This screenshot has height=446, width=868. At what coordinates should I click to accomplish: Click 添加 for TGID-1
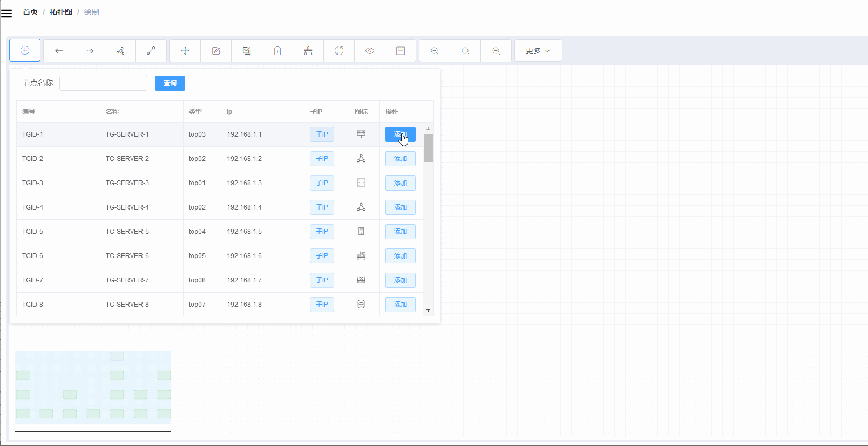click(x=401, y=134)
